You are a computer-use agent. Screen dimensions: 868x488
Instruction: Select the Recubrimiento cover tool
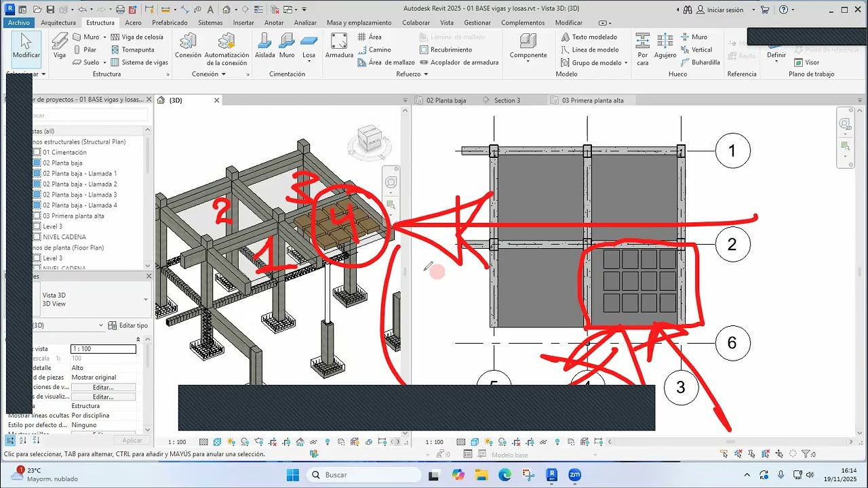(x=446, y=49)
